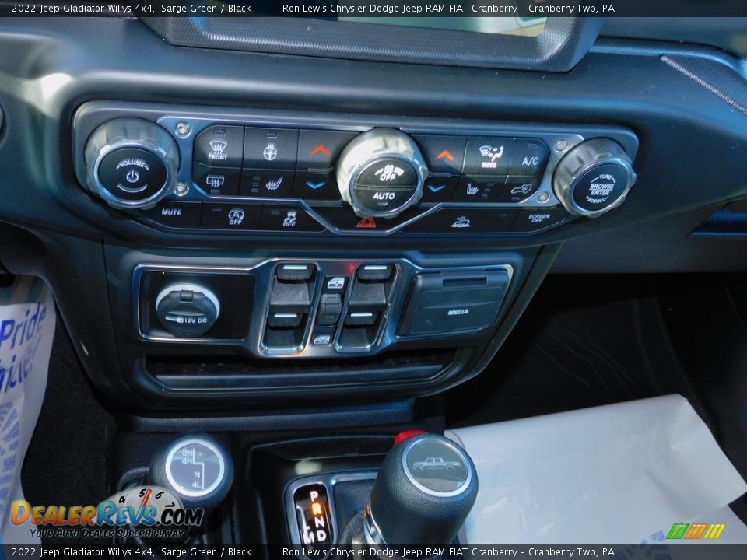Toggle the traction control OFF button

(289, 219)
